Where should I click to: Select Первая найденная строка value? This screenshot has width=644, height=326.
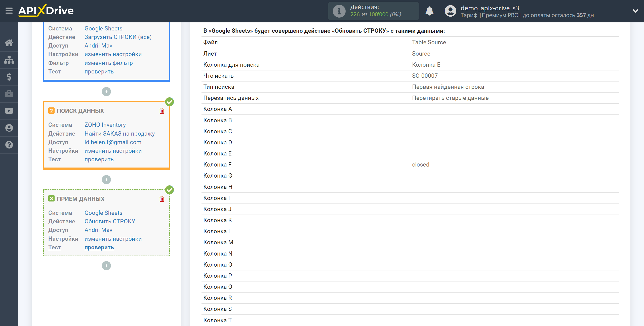(448, 87)
